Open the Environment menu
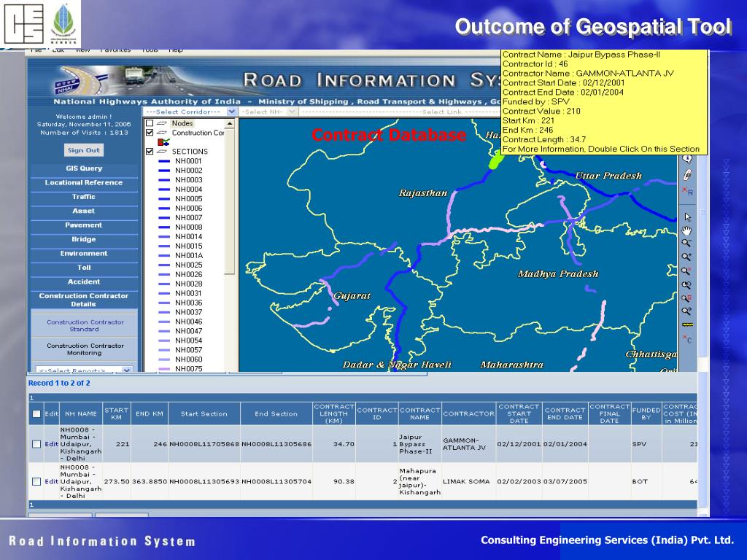The height and width of the screenshot is (560, 747). coord(84,253)
